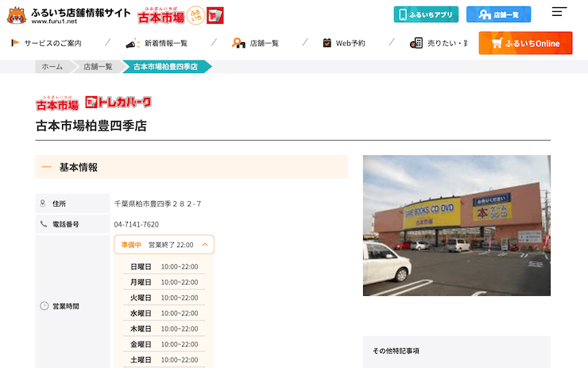Click the その他特記事項 heading
588x368 pixels.
[396, 351]
